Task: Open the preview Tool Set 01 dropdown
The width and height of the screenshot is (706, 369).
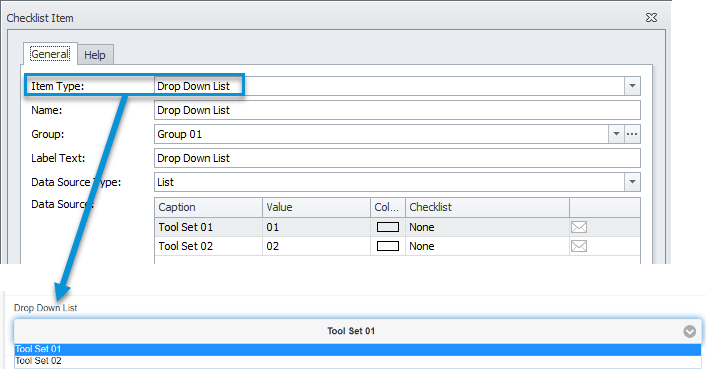Action: [358, 331]
